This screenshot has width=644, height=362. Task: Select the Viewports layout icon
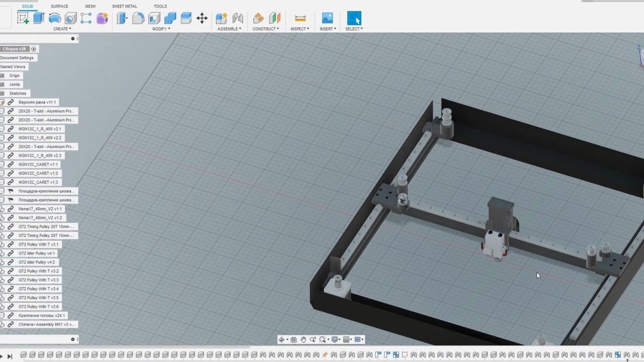point(358,339)
